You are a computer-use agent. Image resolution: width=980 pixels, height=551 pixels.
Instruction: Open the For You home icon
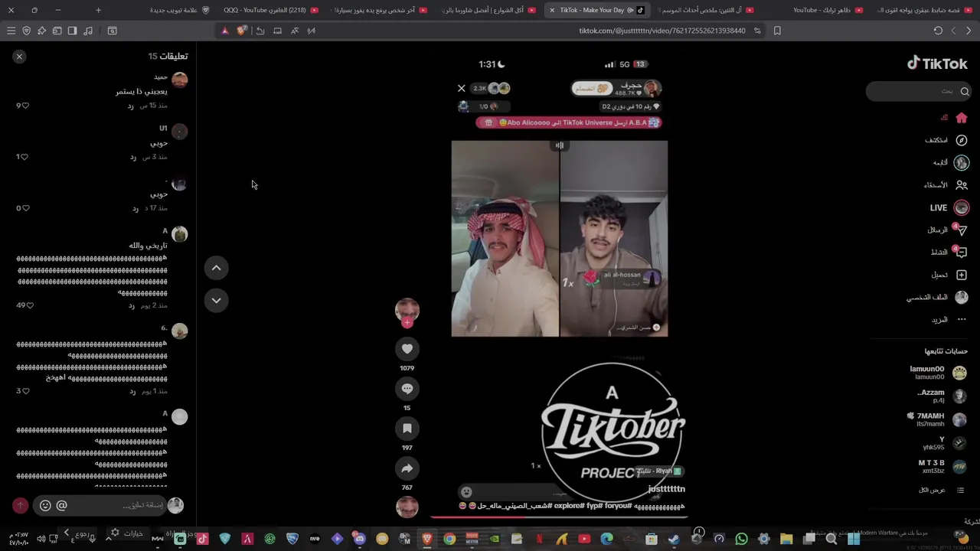[962, 118]
